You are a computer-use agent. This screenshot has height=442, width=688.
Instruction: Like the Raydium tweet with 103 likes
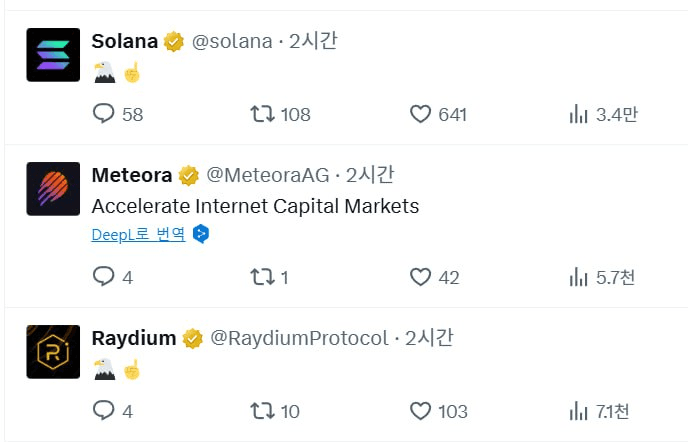(420, 411)
